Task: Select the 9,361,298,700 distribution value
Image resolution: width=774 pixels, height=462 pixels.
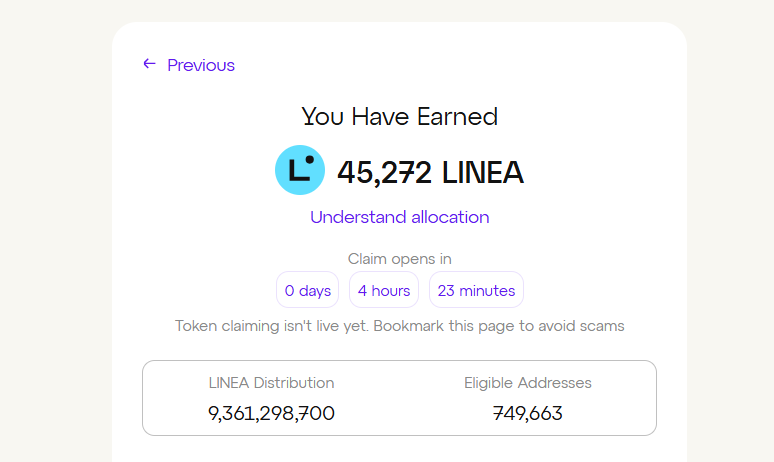Action: click(x=271, y=413)
